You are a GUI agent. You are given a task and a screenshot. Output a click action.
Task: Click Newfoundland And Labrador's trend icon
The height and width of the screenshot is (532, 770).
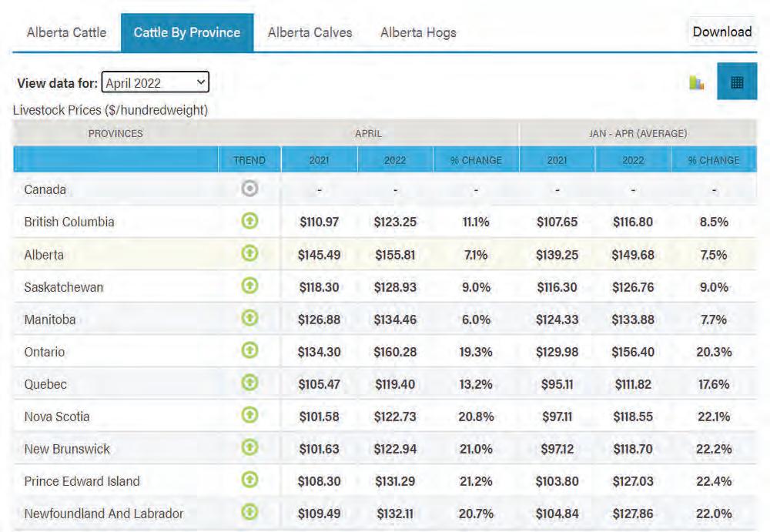point(249,512)
